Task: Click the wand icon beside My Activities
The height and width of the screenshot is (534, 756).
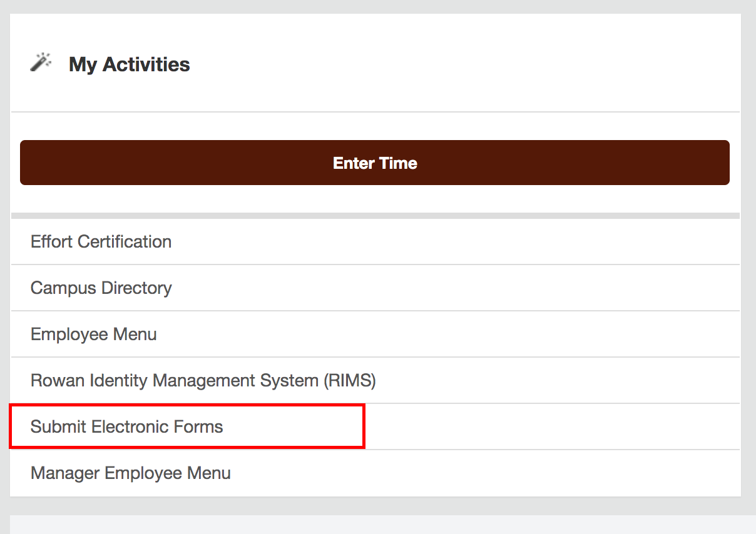Action: pos(41,63)
